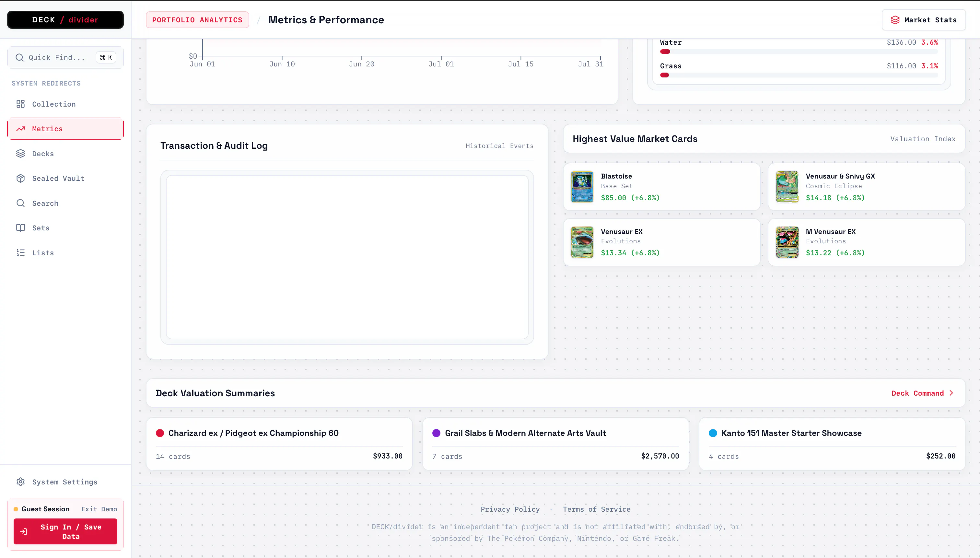The image size is (980, 558).
Task: Click the Lists numbered-list icon
Action: point(20,252)
